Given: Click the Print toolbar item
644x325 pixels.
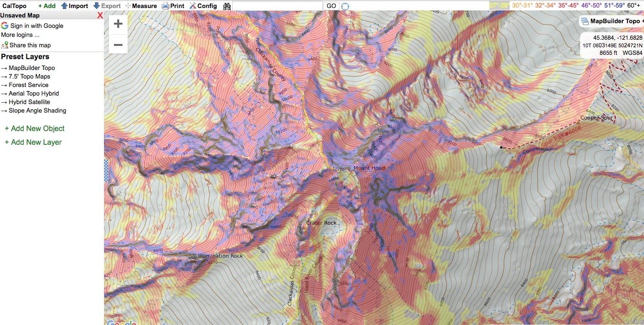Looking at the screenshot, I should [173, 6].
